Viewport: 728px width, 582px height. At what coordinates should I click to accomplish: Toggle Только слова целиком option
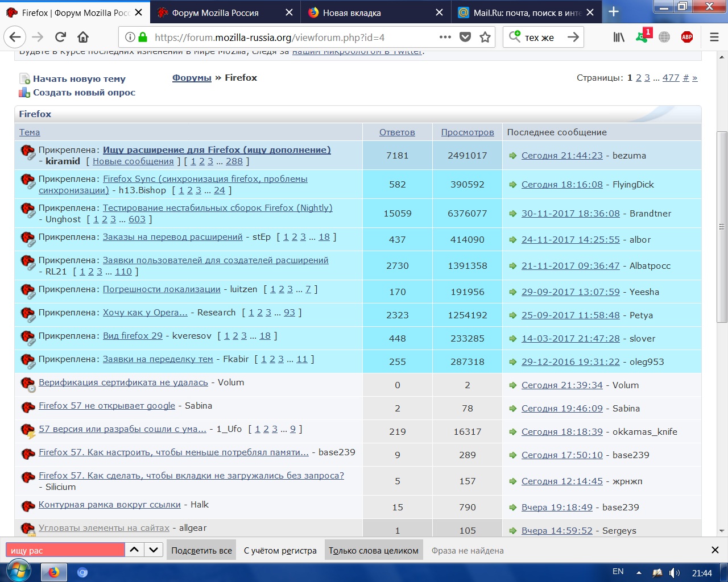[x=374, y=550]
